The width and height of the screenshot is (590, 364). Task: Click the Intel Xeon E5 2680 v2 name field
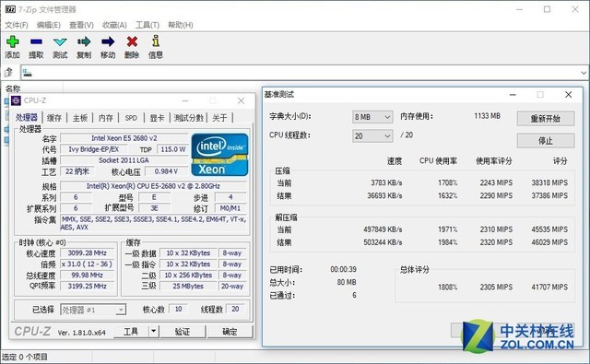pyautogui.click(x=124, y=138)
